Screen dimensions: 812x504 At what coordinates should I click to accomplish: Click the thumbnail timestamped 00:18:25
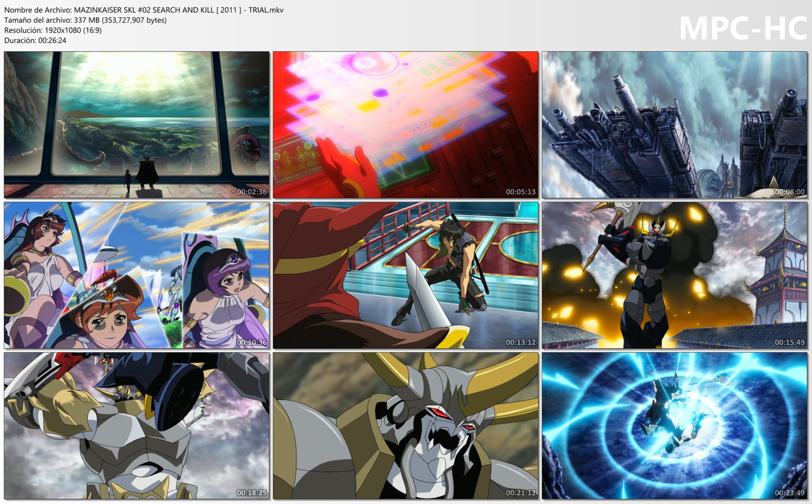[137, 426]
